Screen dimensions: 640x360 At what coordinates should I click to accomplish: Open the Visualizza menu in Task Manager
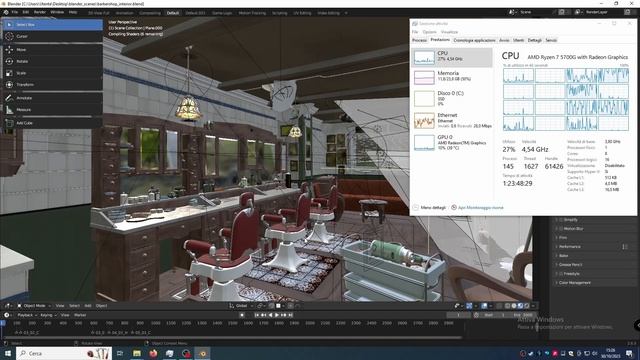click(449, 32)
